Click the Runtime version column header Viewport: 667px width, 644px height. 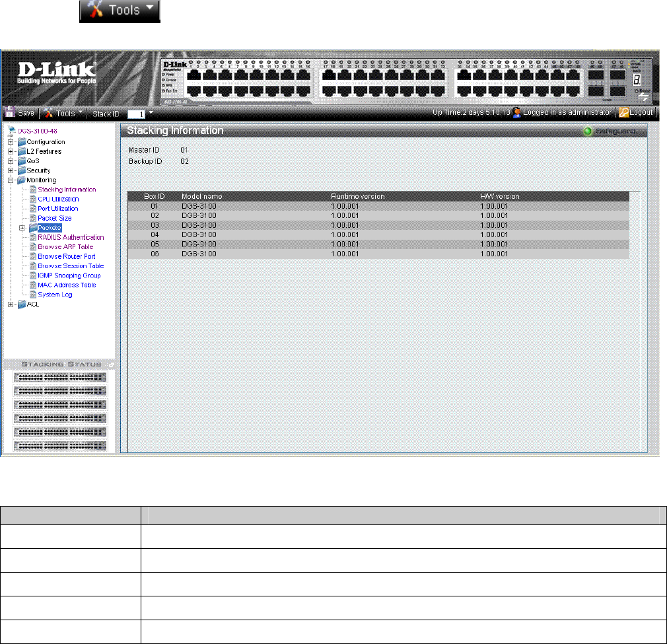[x=358, y=197]
